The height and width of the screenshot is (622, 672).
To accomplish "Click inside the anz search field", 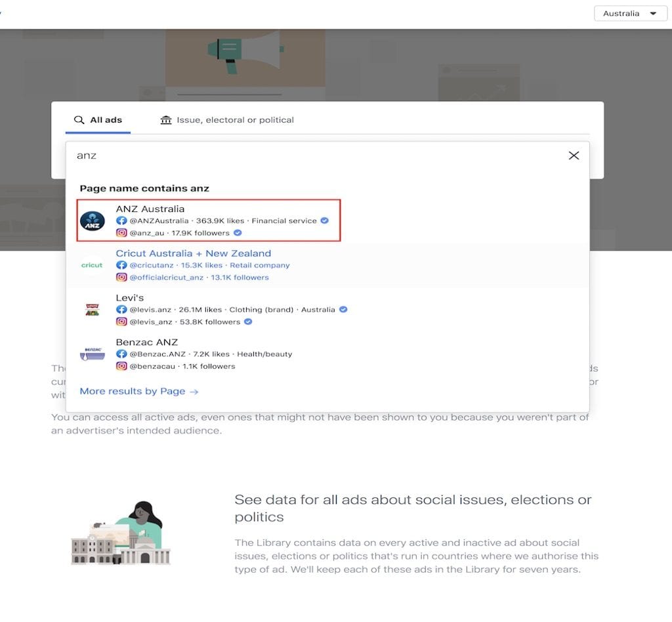I will point(262,155).
